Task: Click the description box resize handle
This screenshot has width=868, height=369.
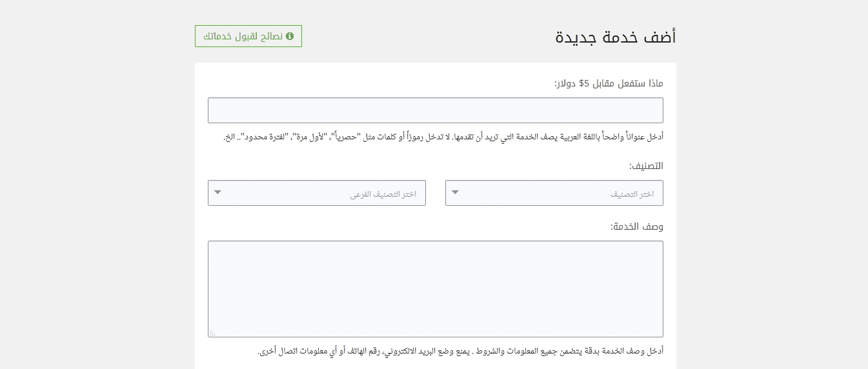Action: 212,333
